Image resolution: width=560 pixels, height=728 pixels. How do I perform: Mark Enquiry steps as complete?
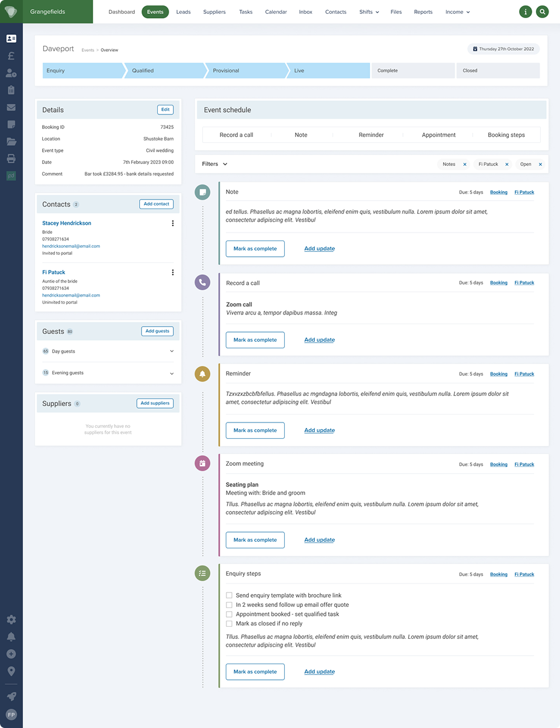[x=255, y=671]
